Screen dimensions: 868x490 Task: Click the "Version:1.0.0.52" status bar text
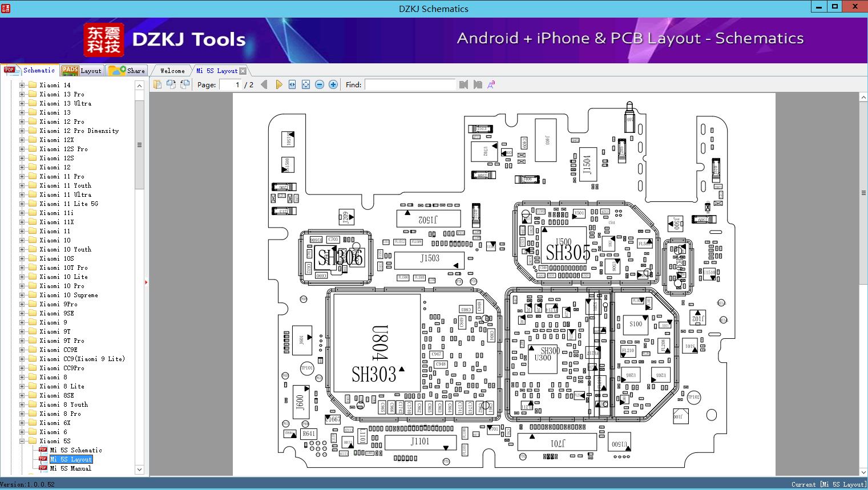tap(27, 484)
